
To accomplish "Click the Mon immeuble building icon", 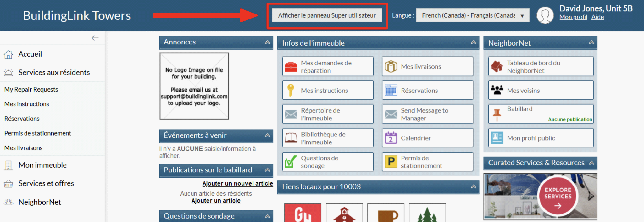I will 8,165.
